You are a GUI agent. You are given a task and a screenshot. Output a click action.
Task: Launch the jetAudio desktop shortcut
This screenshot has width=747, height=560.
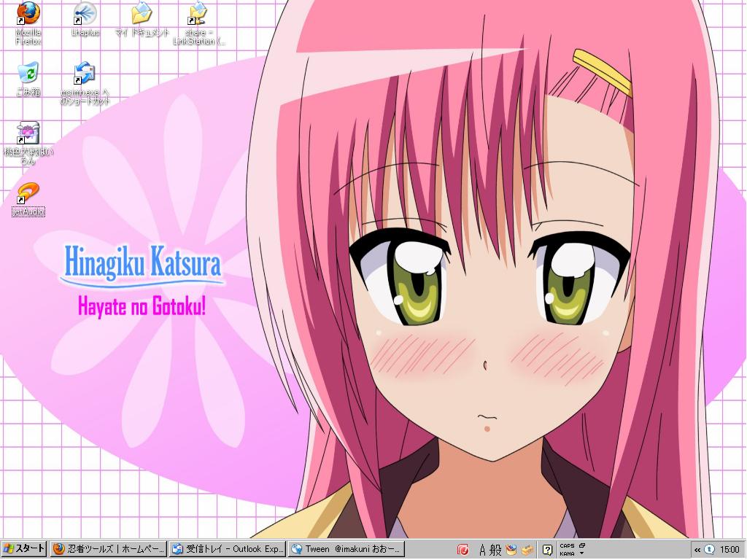28,199
